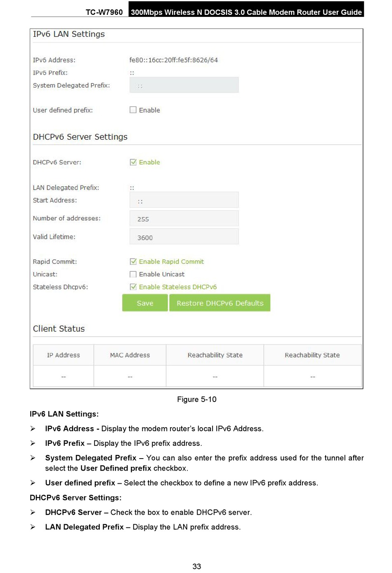
Task: Click the Figure 5-10 caption
Action: tap(196, 399)
